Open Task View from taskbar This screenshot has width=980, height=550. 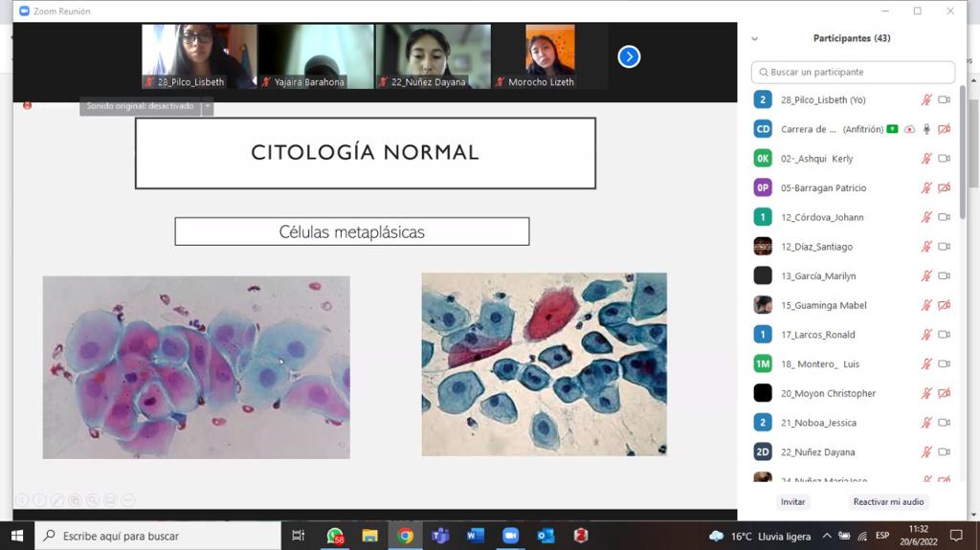tap(299, 536)
